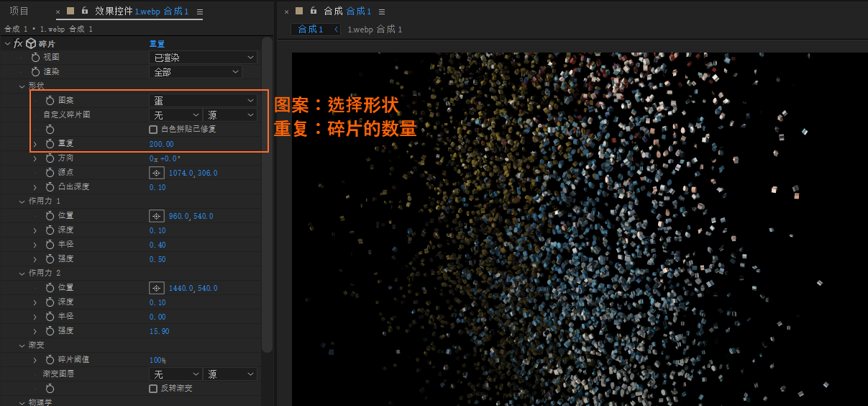Click the 重复 value 200.00
Image resolution: width=868 pixels, height=406 pixels.
[161, 144]
